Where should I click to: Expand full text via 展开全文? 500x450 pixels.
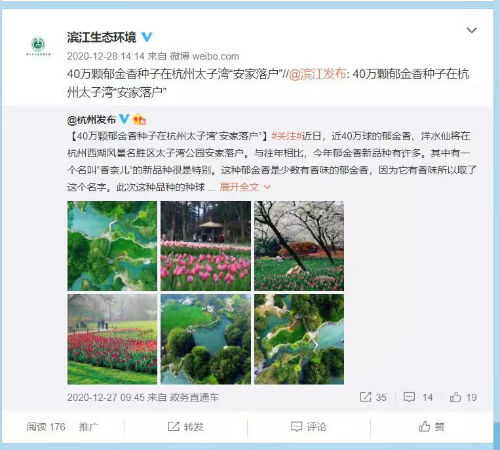coord(245,187)
